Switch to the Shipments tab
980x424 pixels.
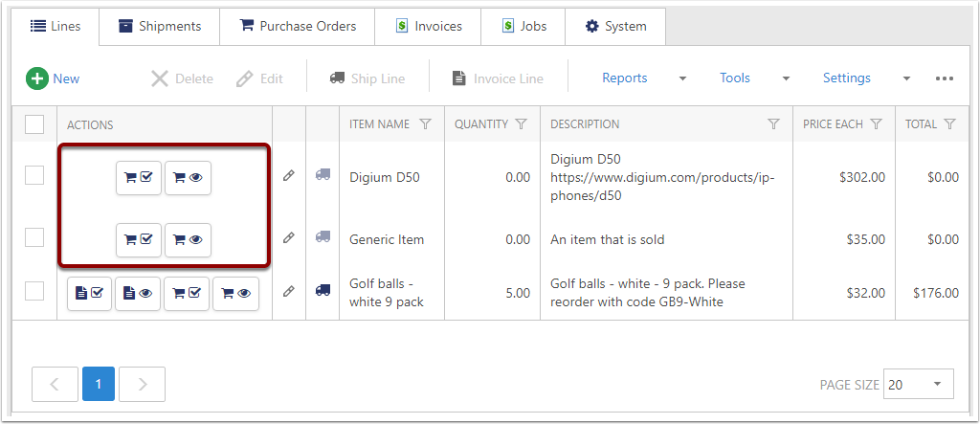click(160, 26)
